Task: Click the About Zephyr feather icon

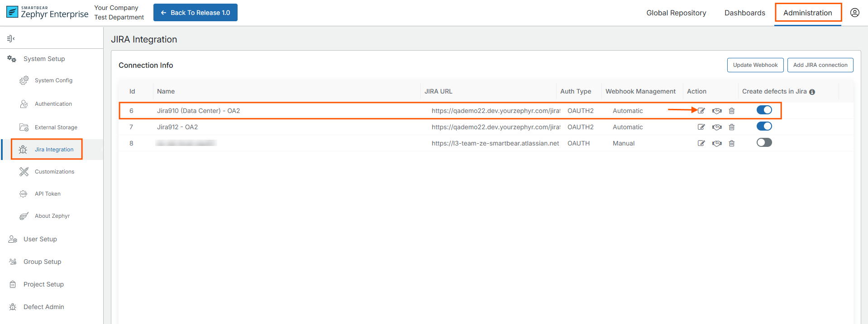Action: pyautogui.click(x=24, y=216)
